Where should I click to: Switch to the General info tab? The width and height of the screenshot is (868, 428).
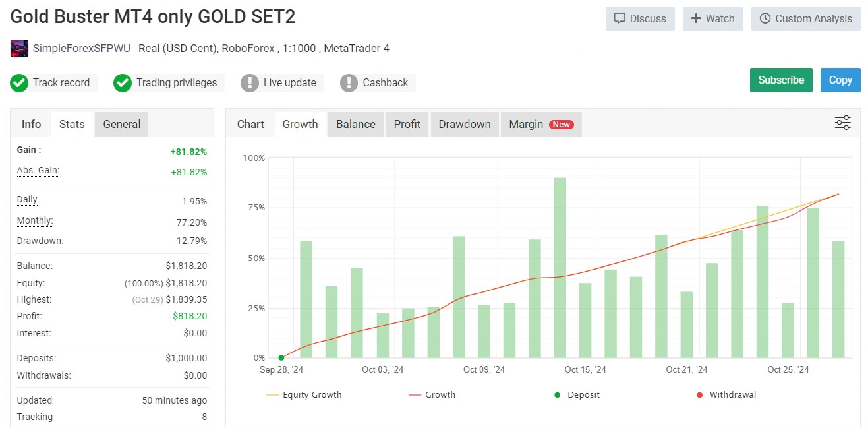122,124
